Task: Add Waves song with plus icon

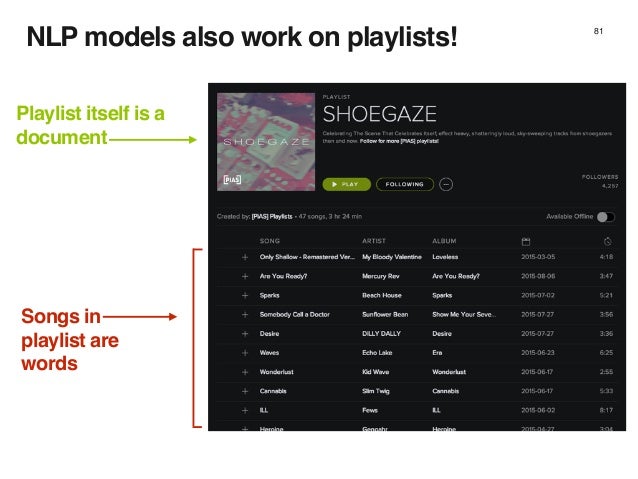Action: pyautogui.click(x=245, y=353)
